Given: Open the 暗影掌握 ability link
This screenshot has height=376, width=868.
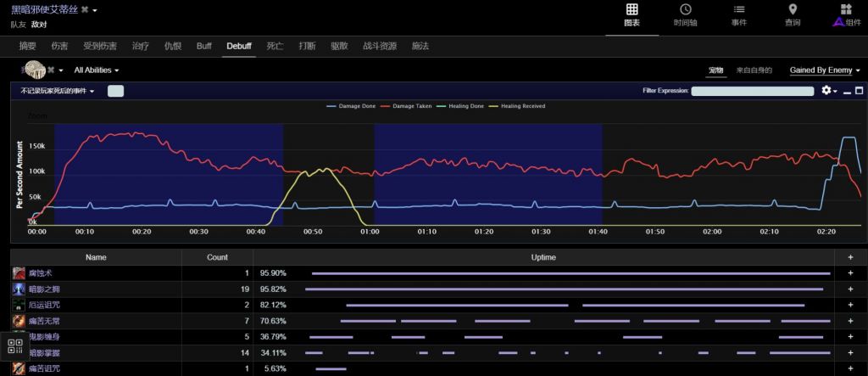Looking at the screenshot, I should (x=44, y=352).
